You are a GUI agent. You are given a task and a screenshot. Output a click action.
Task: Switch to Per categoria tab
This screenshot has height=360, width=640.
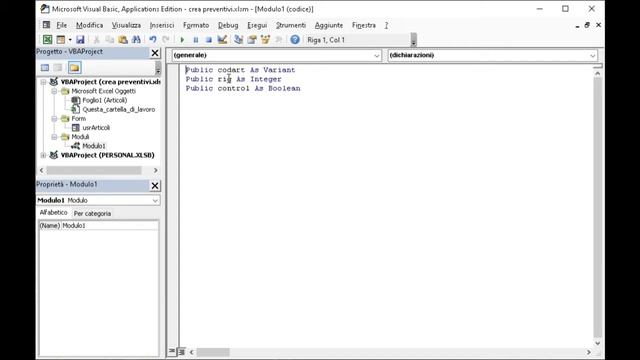92,213
